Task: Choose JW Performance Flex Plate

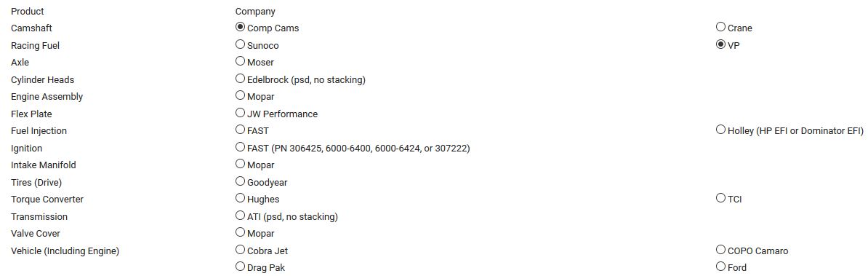Action: click(240, 112)
